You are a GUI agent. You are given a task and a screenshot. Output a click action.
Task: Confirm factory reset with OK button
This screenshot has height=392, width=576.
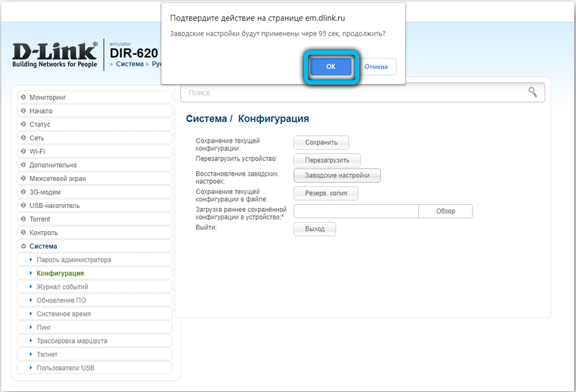pyautogui.click(x=330, y=67)
